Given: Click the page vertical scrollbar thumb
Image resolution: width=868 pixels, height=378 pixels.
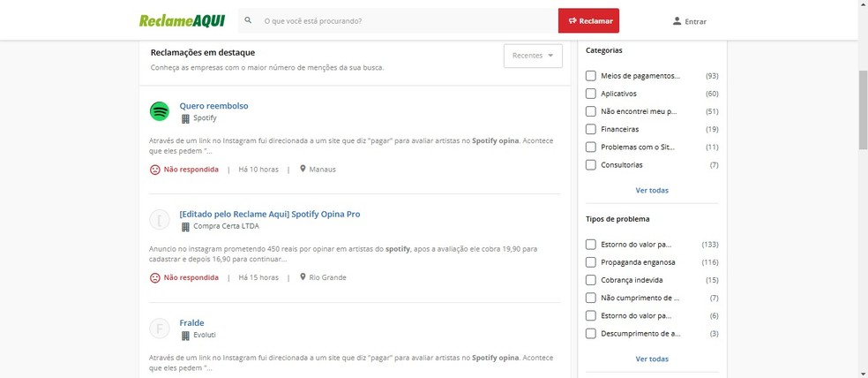Looking at the screenshot, I should [x=863, y=110].
